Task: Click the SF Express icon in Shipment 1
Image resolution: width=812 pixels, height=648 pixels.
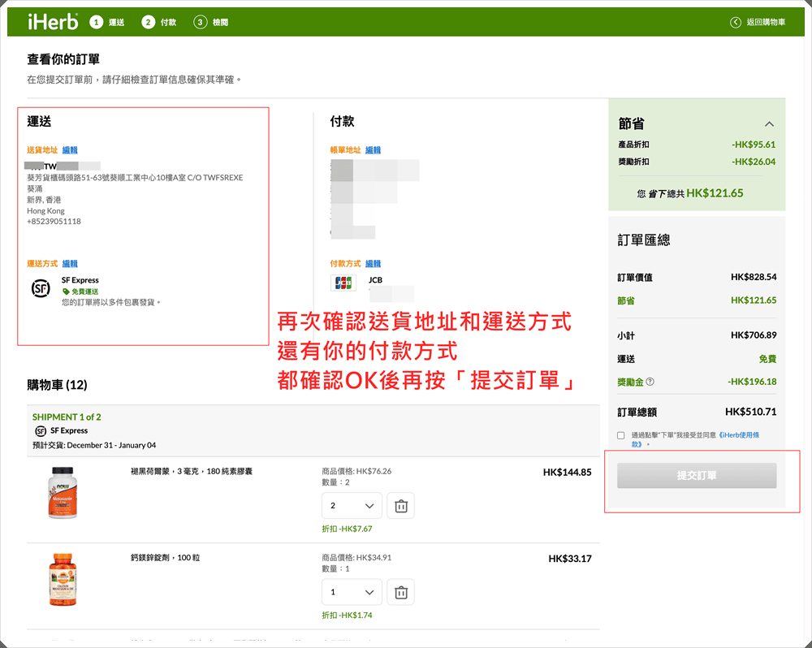Action: pyautogui.click(x=40, y=431)
